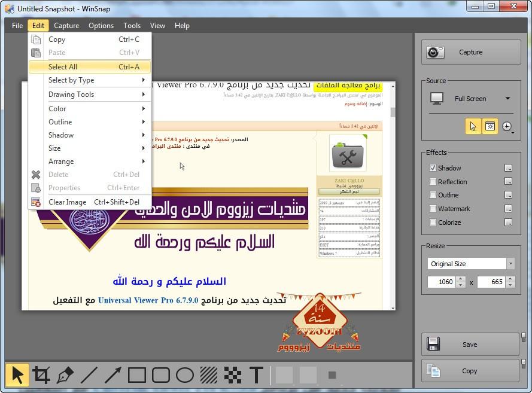Open Outline effect settings button

508,195
